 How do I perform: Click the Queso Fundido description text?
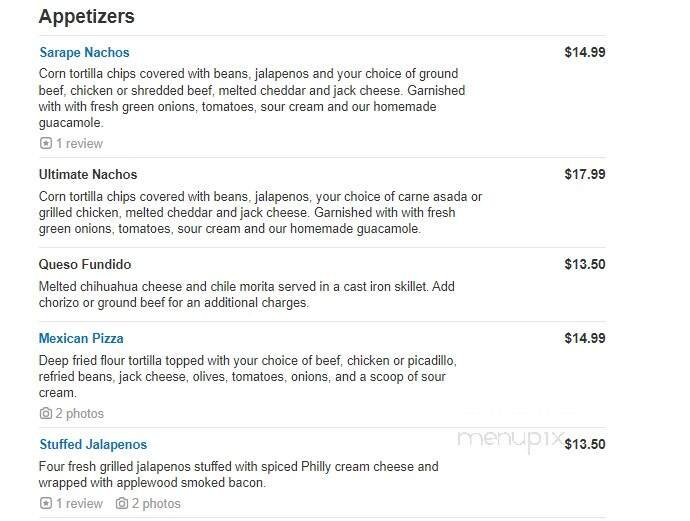pos(246,294)
